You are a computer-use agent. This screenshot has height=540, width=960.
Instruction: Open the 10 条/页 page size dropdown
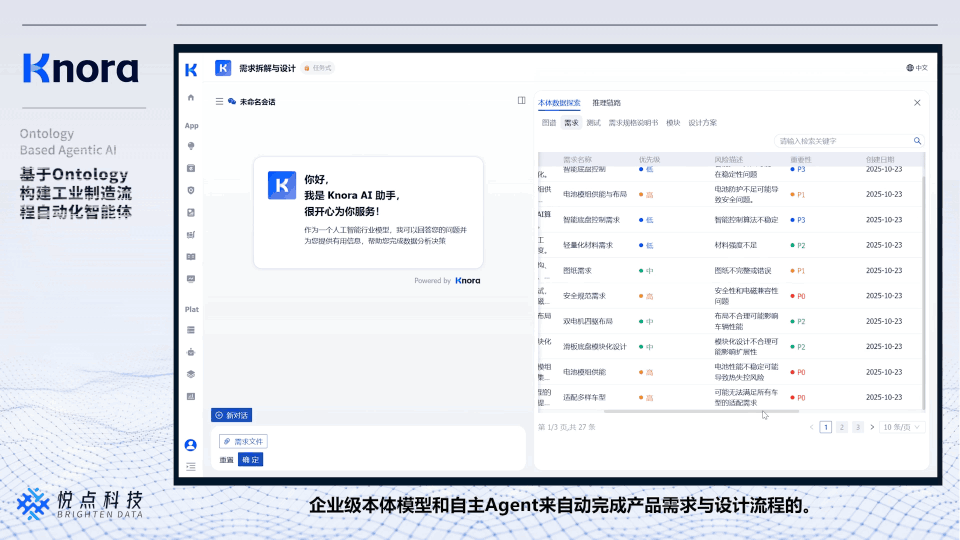click(x=901, y=427)
